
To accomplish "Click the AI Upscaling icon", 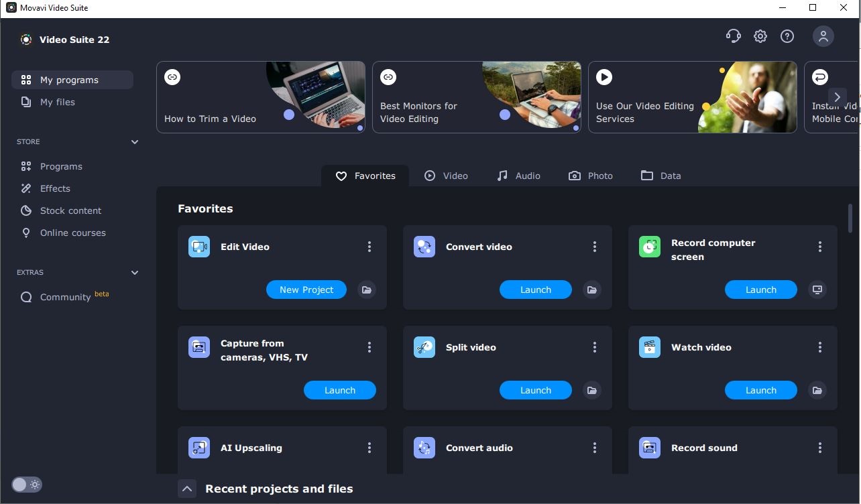I will 199,448.
